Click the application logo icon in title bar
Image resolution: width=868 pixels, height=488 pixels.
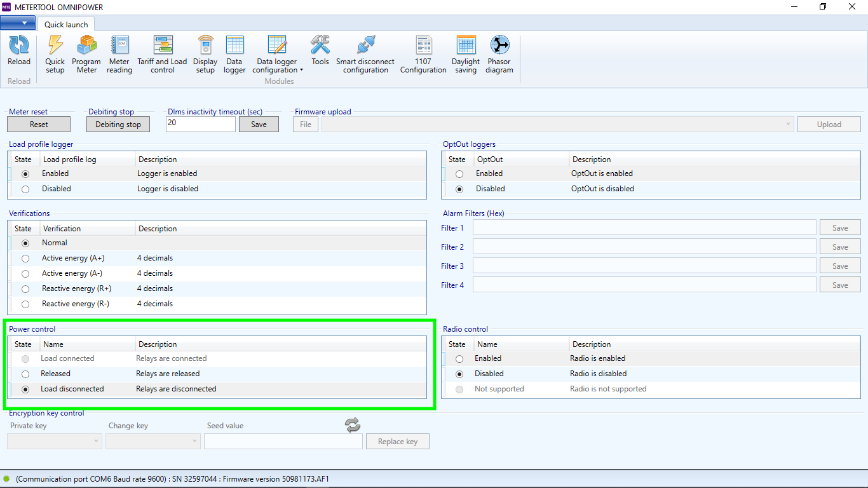click(x=6, y=7)
